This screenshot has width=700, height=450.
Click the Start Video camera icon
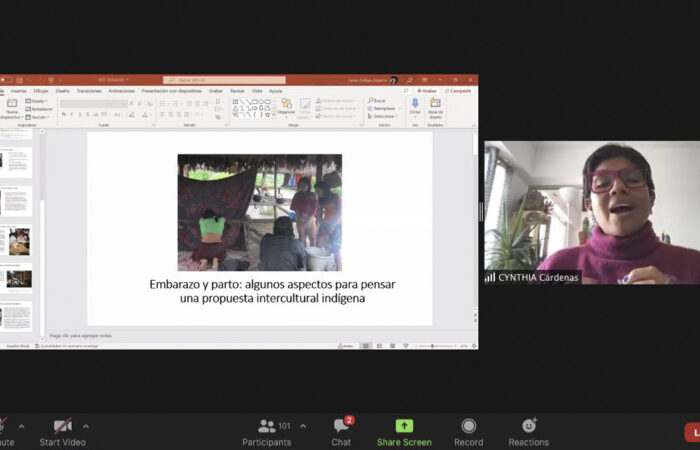[63, 426]
